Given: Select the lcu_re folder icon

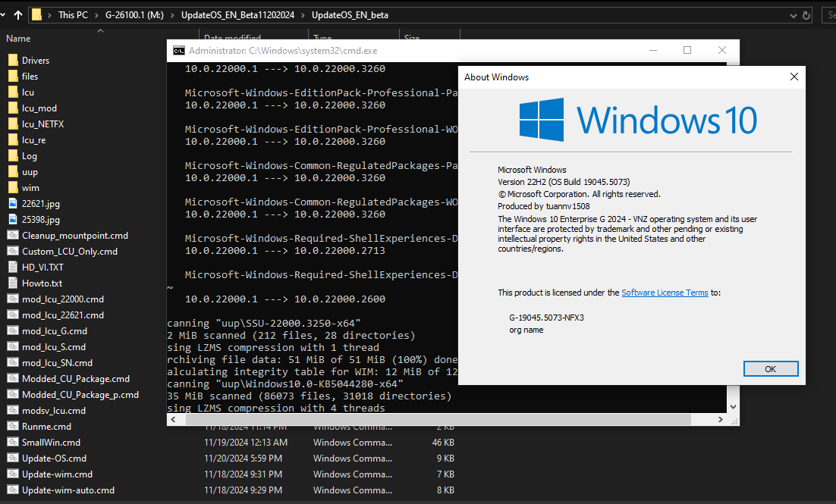Looking at the screenshot, I should point(14,140).
